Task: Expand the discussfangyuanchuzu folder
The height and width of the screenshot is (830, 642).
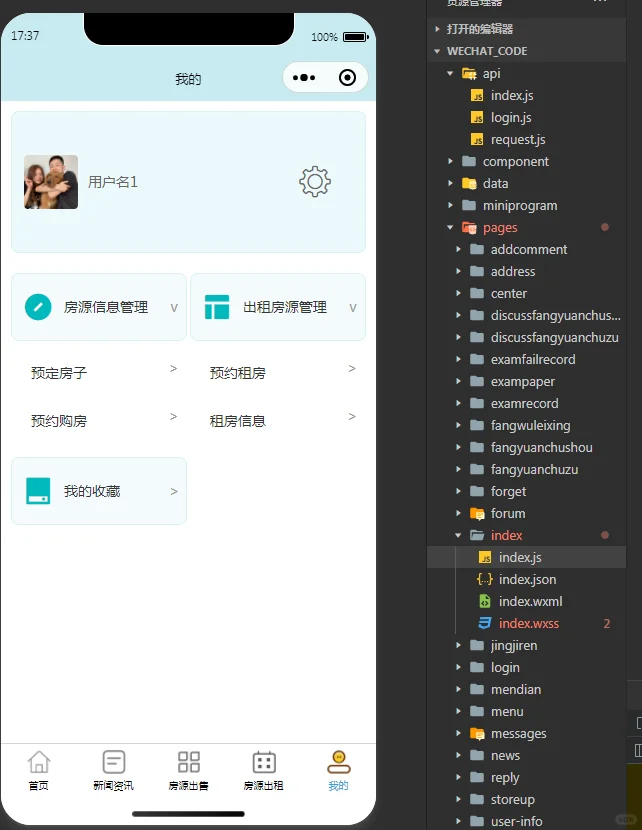Action: tap(526, 337)
